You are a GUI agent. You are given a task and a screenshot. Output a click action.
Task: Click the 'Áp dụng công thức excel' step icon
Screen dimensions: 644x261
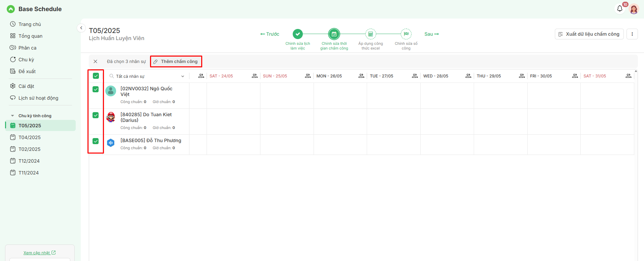[370, 34]
